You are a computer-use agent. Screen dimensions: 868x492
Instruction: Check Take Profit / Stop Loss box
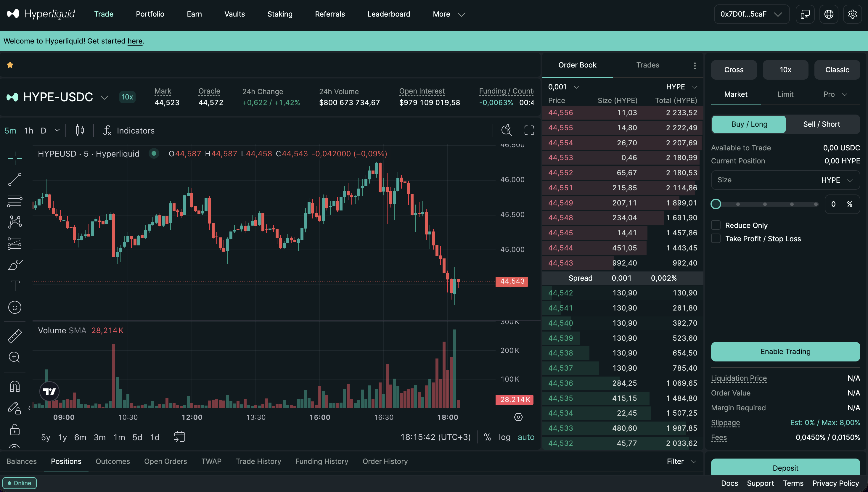716,238
